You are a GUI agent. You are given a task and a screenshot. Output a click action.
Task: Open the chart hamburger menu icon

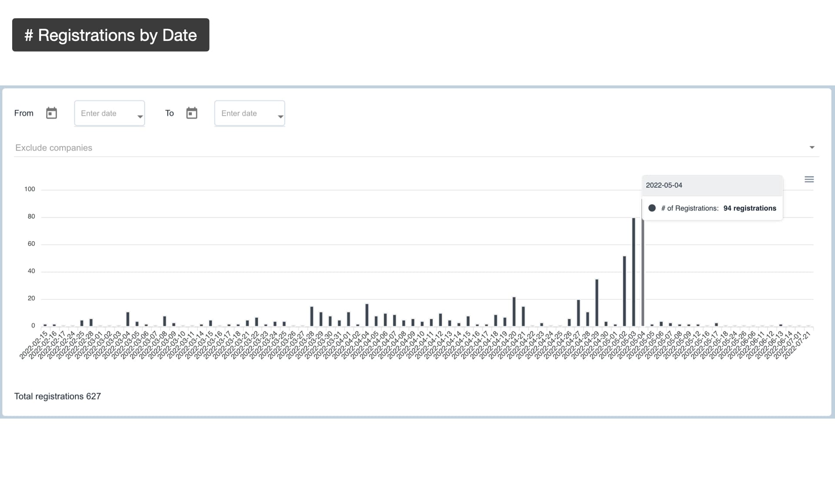coord(809,179)
